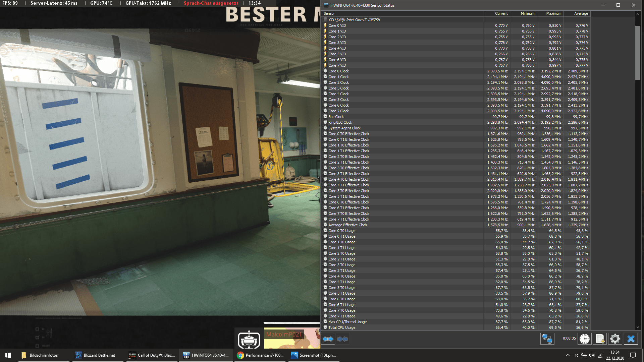This screenshot has width=644, height=362.
Task: Open HWiNFO sensor settings gear
Action: click(x=615, y=339)
